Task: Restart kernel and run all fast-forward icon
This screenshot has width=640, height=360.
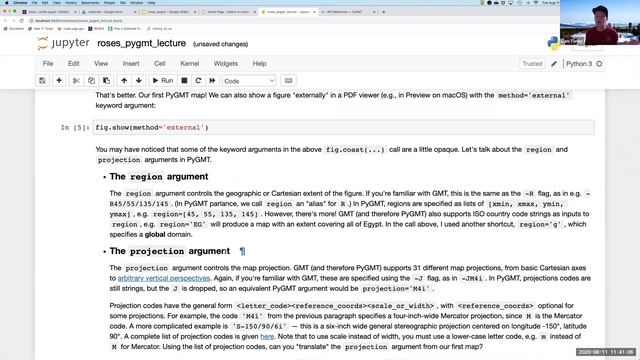Action: pos(212,81)
